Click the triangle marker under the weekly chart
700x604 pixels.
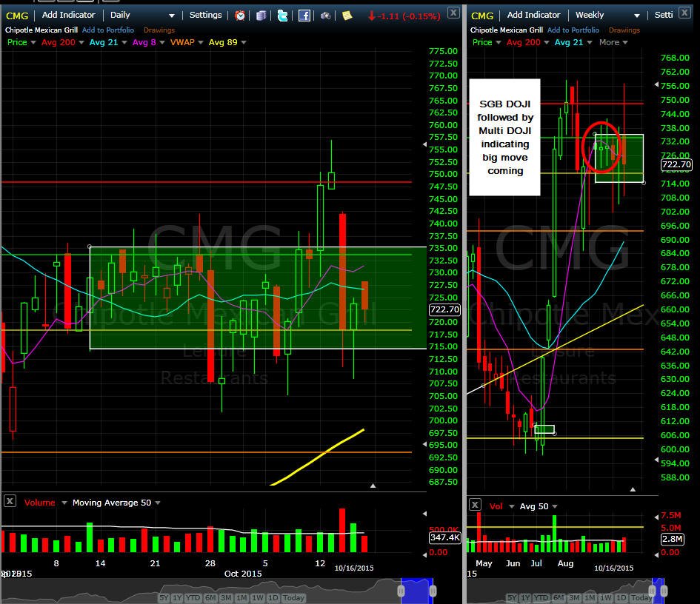(x=633, y=489)
